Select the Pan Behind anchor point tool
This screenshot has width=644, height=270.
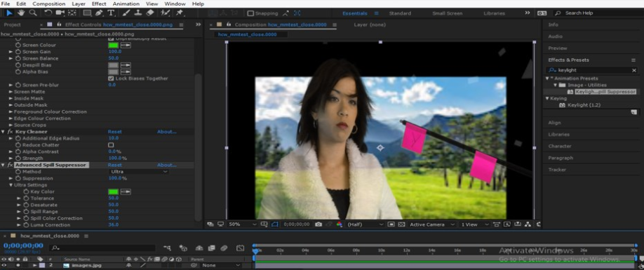(72, 13)
